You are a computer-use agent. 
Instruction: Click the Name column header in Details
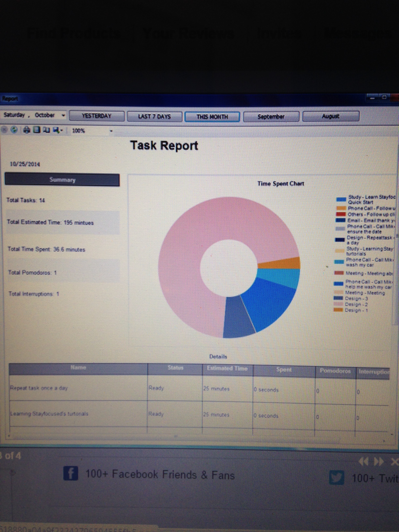(x=78, y=368)
